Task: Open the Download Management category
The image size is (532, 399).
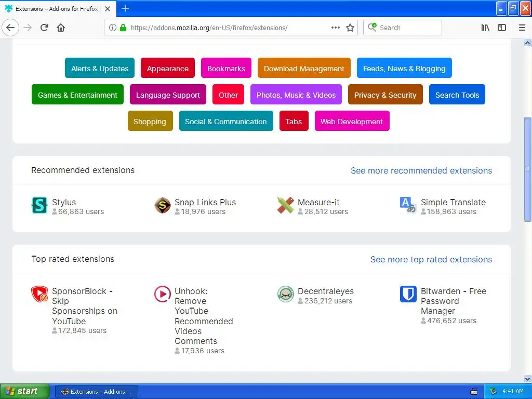Action: point(304,68)
